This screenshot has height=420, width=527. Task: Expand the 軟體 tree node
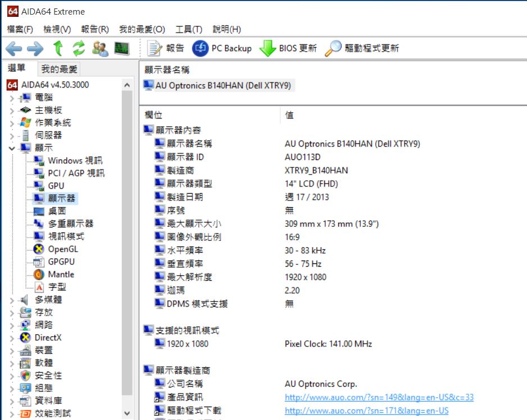click(12, 363)
